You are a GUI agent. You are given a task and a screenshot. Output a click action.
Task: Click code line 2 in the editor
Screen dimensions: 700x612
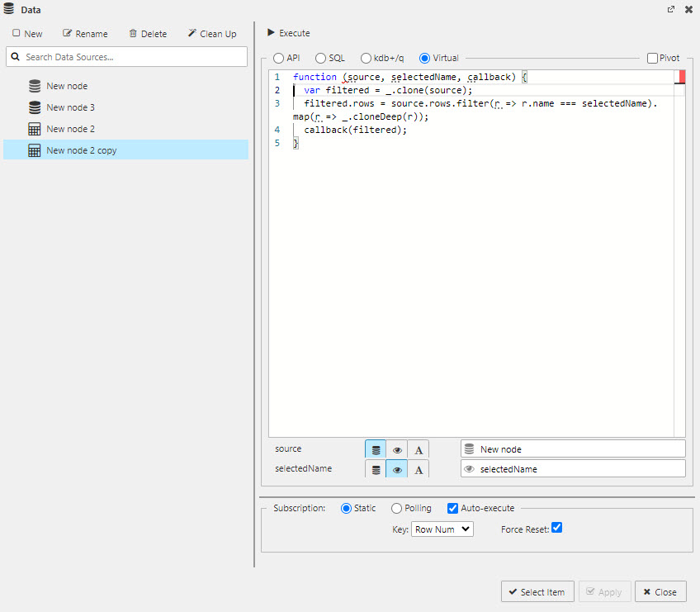point(388,90)
